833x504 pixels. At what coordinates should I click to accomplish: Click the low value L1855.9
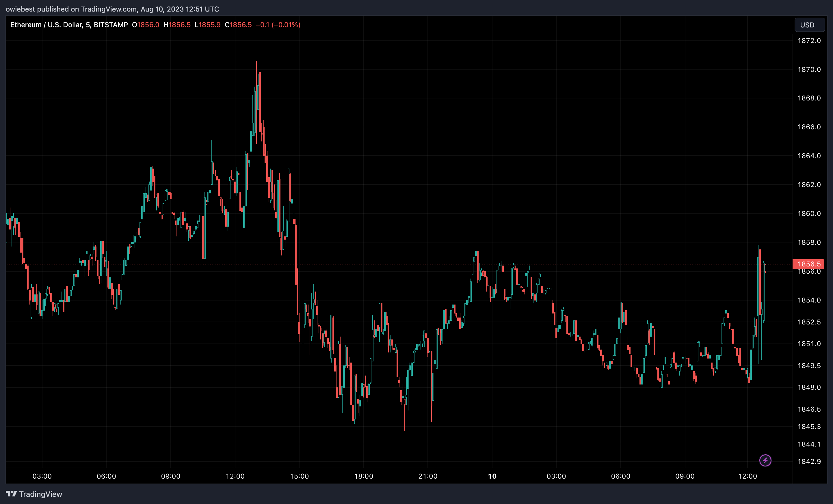208,25
